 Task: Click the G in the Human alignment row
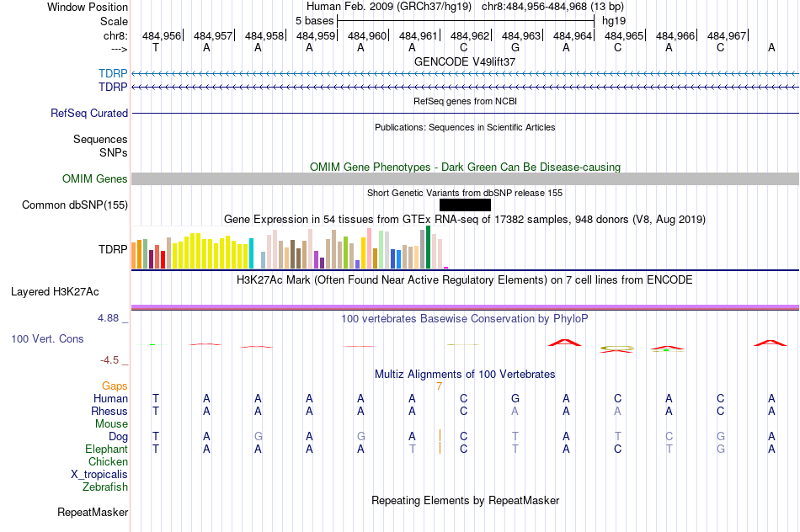click(x=515, y=398)
